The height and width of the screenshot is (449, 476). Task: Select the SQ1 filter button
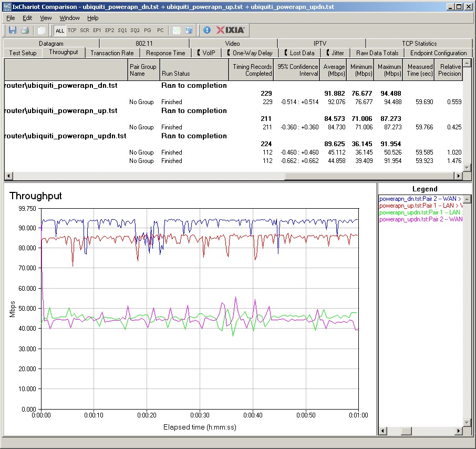click(122, 30)
